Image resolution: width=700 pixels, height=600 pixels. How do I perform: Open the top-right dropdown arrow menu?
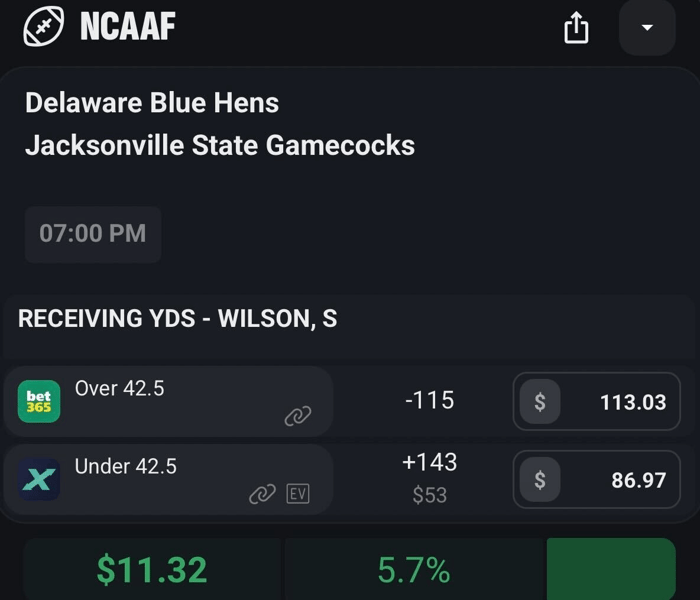pos(647,27)
